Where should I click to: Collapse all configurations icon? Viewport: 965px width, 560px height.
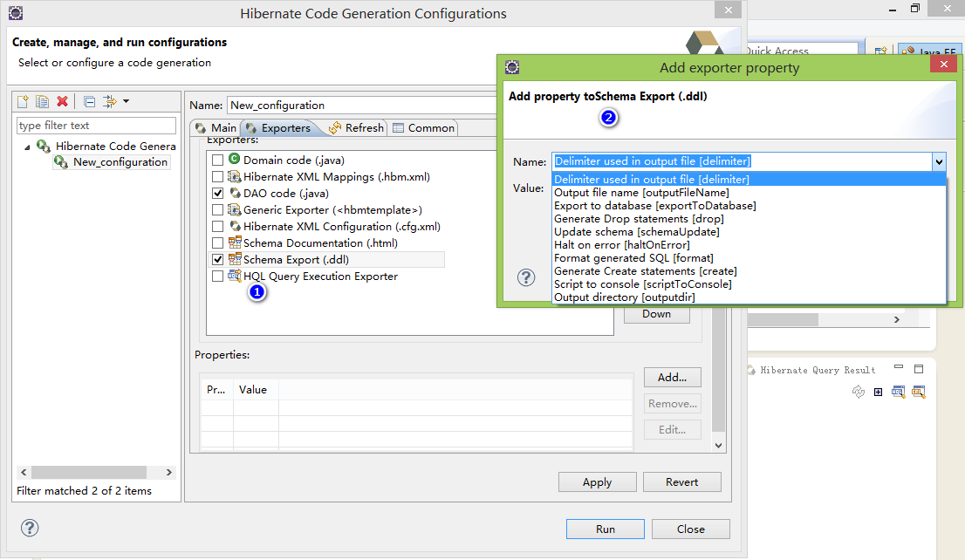[x=89, y=101]
